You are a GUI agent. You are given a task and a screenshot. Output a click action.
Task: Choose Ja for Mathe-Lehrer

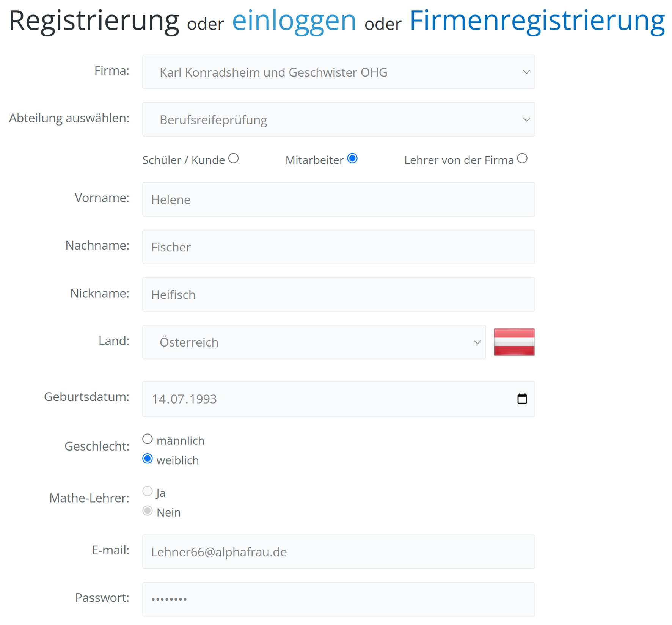pyautogui.click(x=148, y=491)
